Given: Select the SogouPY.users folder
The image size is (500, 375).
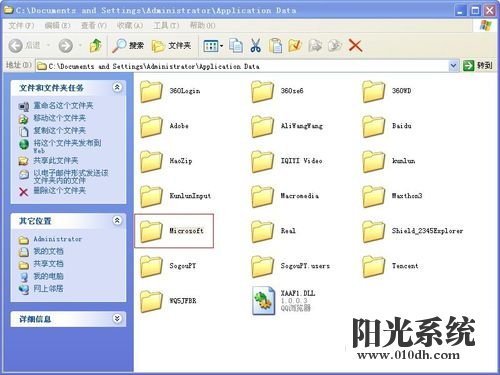Looking at the screenshot, I should [x=290, y=266].
